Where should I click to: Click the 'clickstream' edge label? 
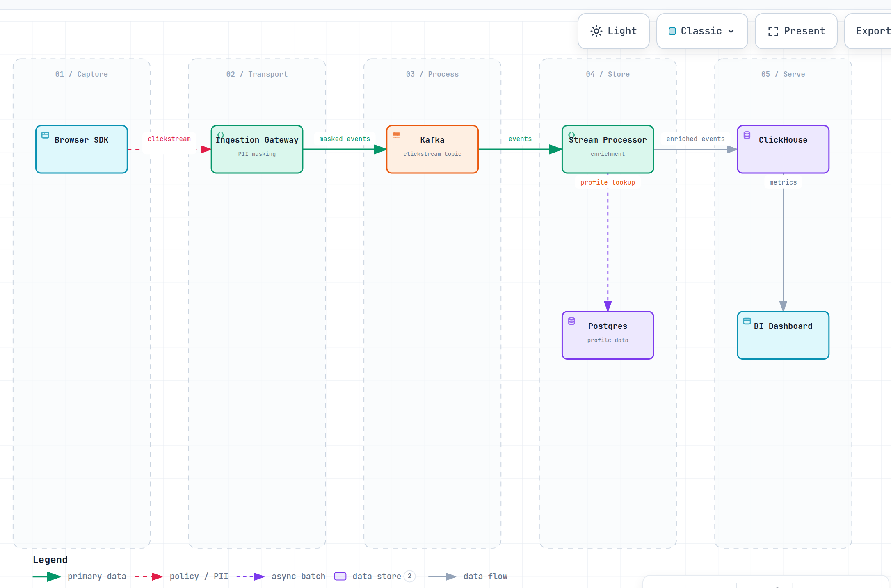pyautogui.click(x=169, y=139)
